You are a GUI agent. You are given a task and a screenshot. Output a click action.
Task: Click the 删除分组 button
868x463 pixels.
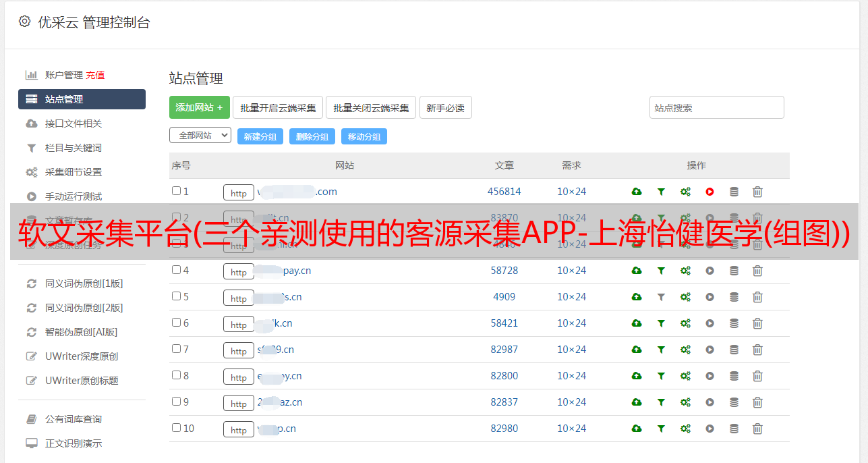(x=312, y=136)
